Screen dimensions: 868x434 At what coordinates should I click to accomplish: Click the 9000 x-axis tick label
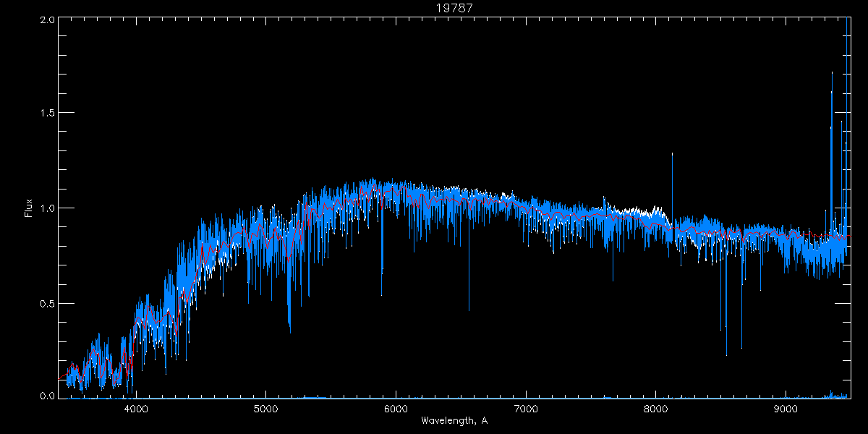[786, 408]
